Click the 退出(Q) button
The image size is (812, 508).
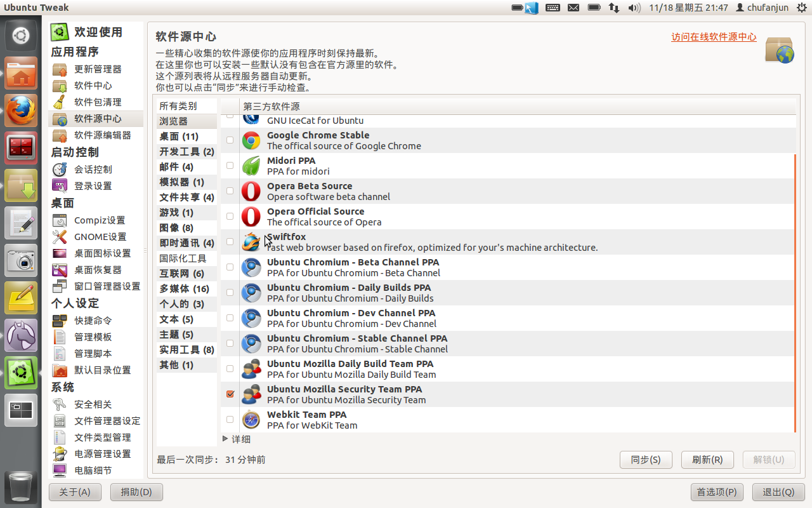(778, 492)
